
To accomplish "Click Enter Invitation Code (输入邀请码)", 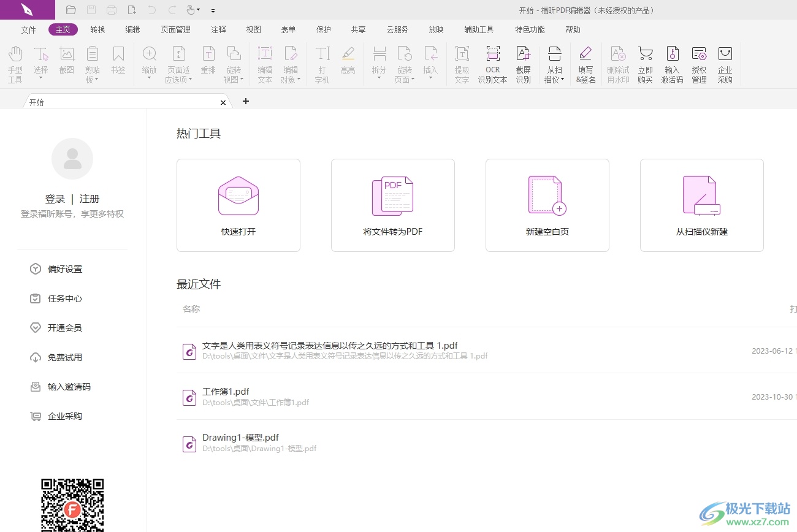I will pos(61,387).
